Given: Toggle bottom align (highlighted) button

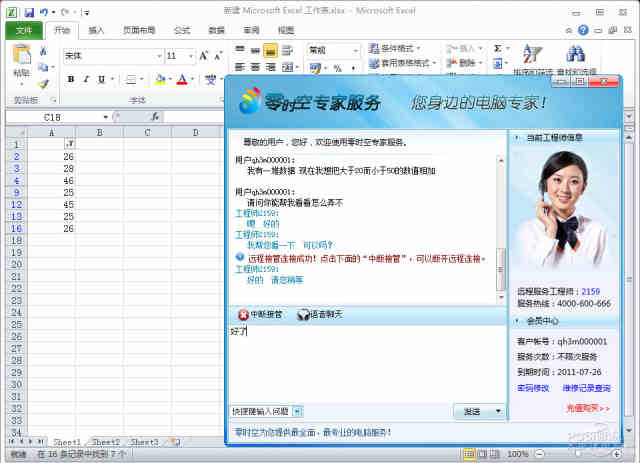Looking at the screenshot, I should [271, 51].
